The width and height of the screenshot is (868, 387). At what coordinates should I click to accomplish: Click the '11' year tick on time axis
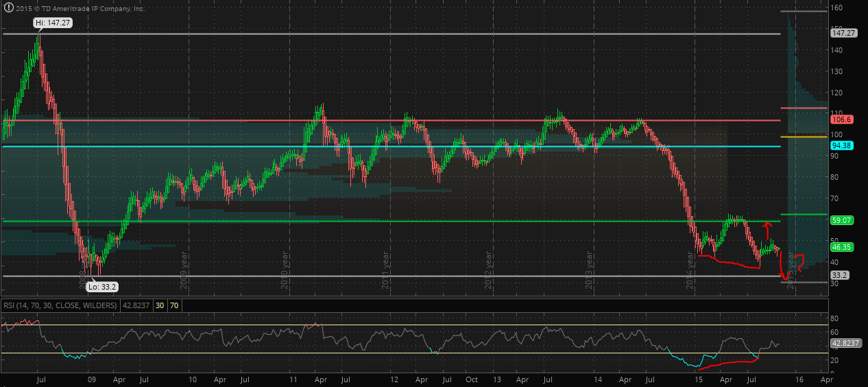[293, 379]
